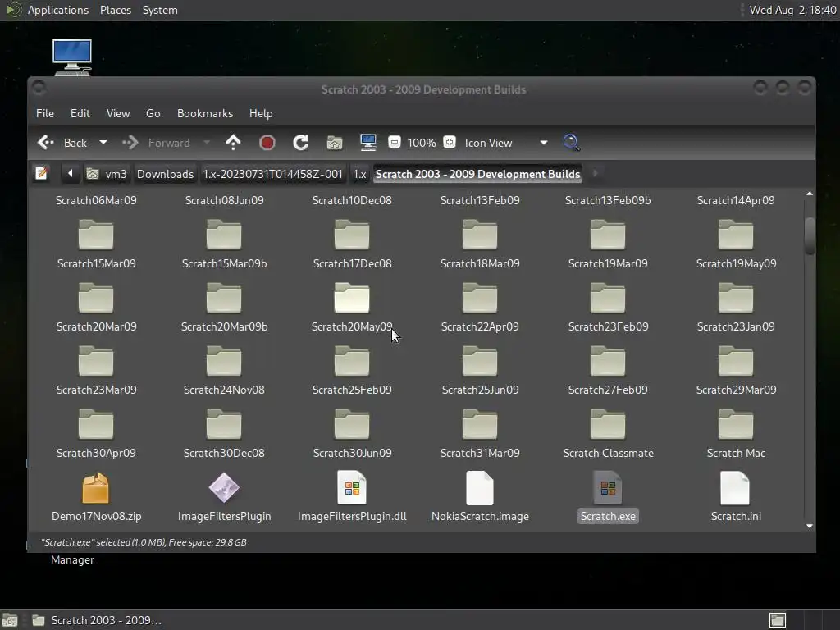Click the scrollbar down arrow
The height and width of the screenshot is (630, 840).
click(810, 526)
